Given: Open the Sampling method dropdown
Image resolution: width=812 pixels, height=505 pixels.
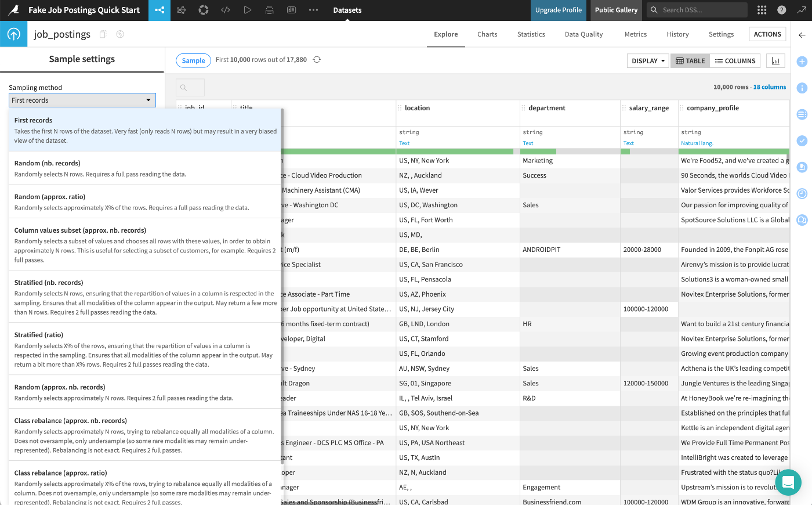Looking at the screenshot, I should pos(82,100).
